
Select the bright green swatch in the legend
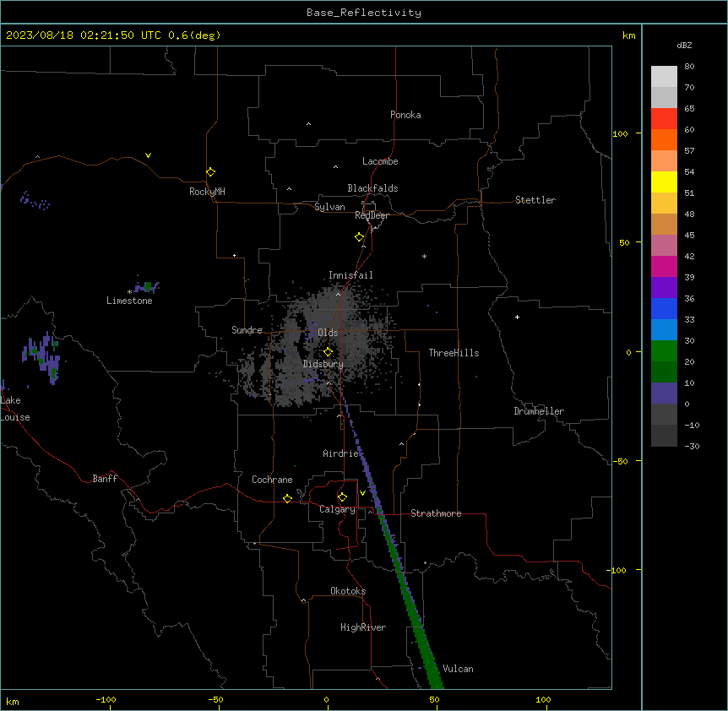pos(664,351)
